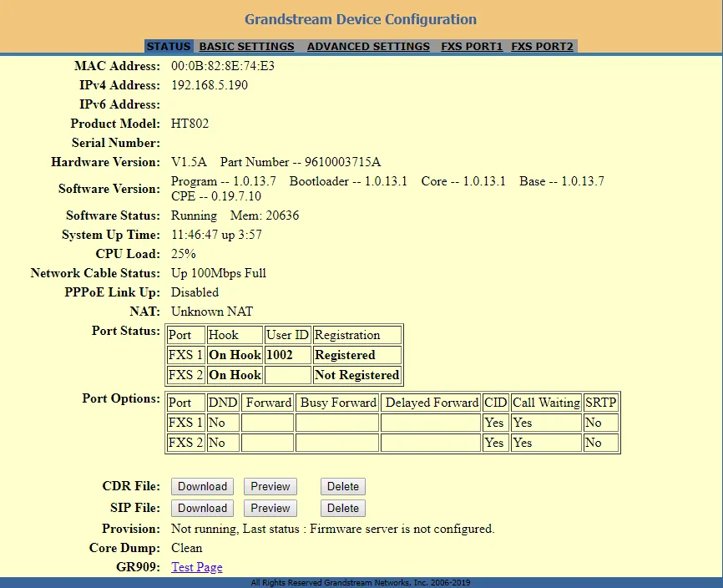
Task: Click the SRTP column header
Action: point(601,403)
